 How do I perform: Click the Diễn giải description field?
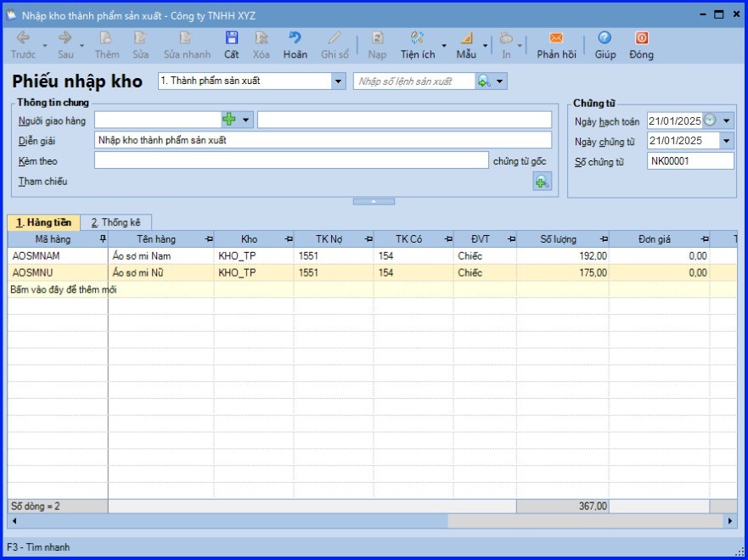tap(323, 141)
